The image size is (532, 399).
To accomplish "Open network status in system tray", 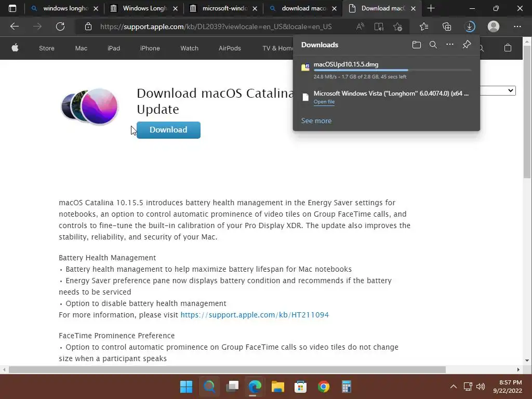I will (468, 387).
